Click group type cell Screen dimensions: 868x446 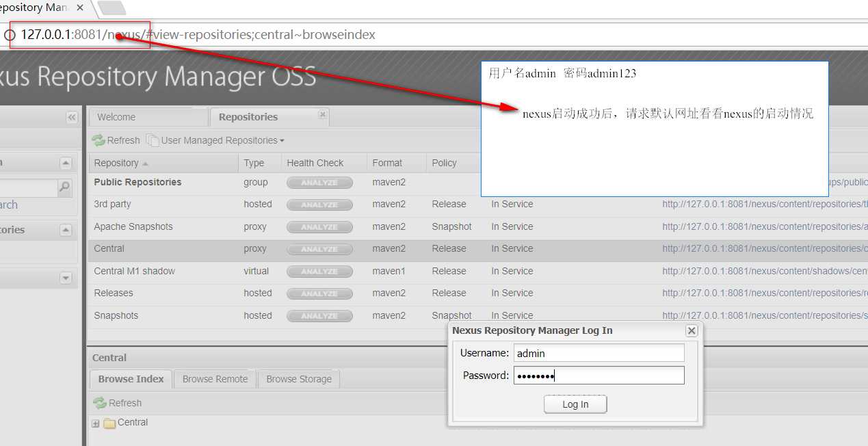255,182
